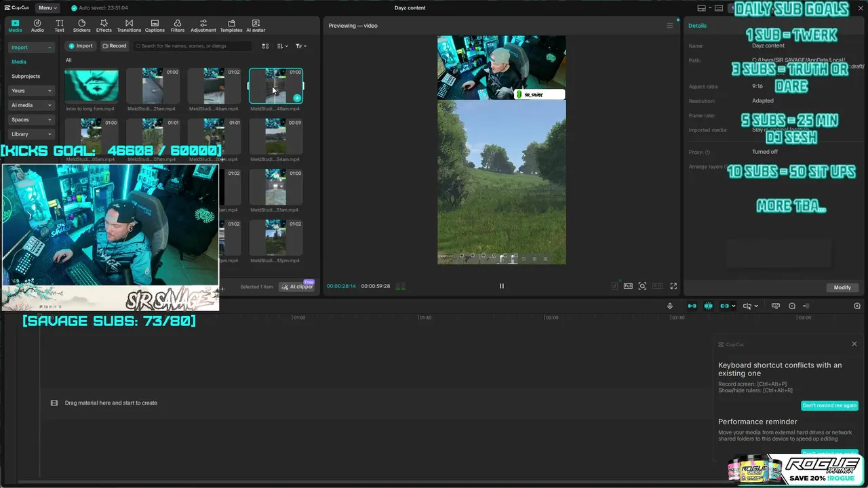Open the sort options dropdown
Image resolution: width=868 pixels, height=488 pixels.
(x=283, y=46)
